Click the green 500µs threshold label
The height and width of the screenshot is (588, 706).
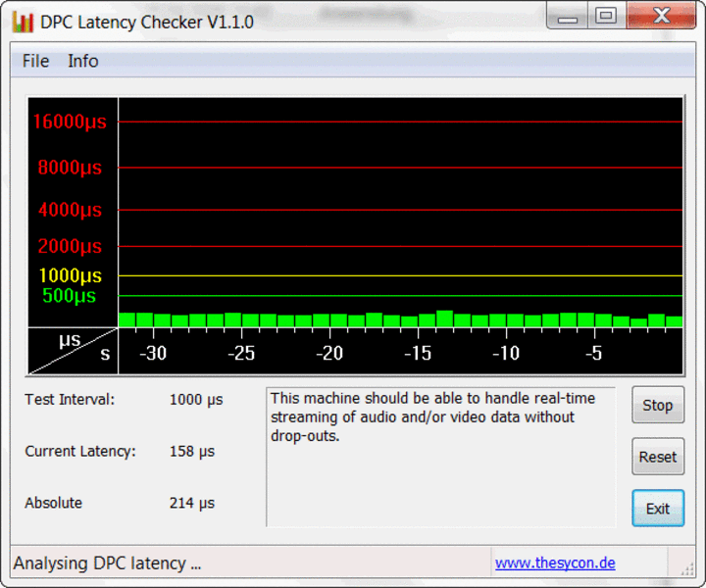pyautogui.click(x=70, y=296)
